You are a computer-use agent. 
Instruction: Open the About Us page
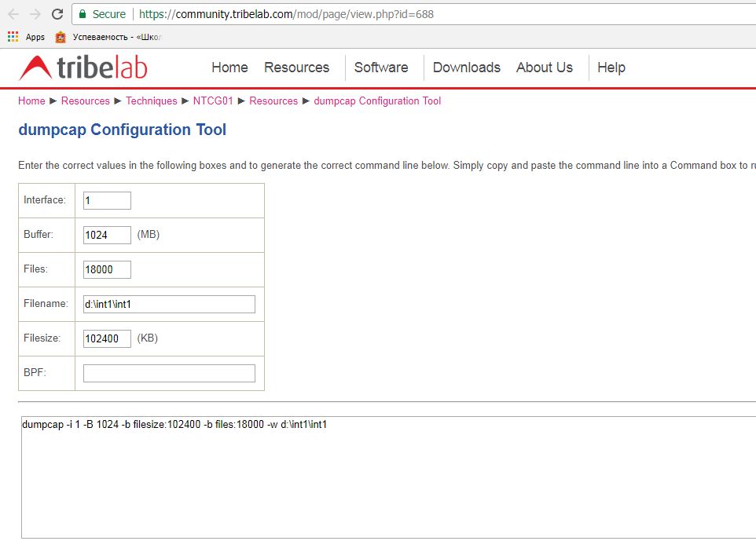(544, 68)
